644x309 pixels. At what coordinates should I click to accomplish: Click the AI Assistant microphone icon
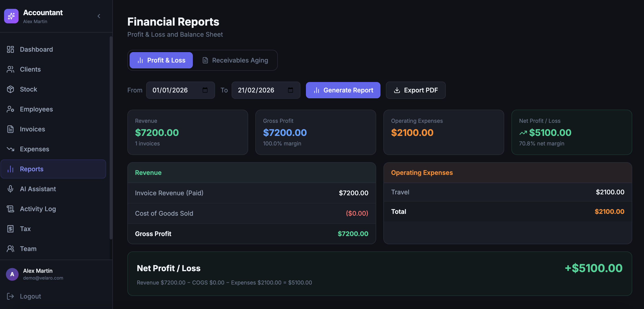point(10,189)
